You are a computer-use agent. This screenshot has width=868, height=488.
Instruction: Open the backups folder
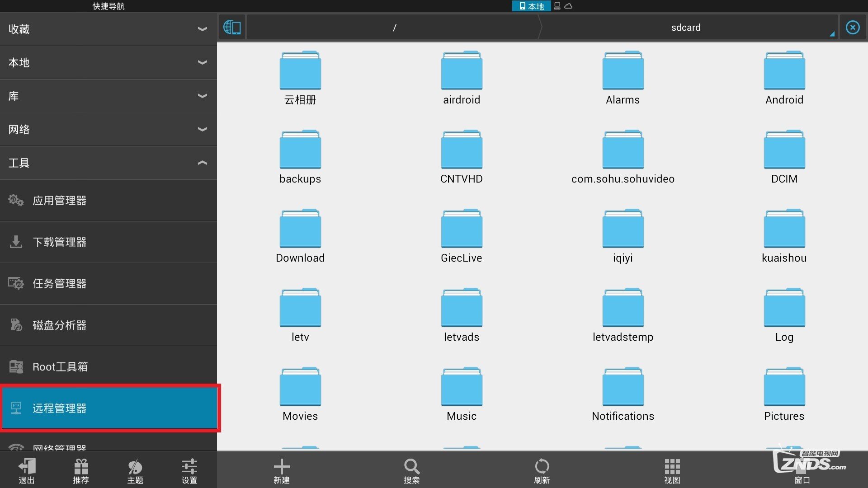pyautogui.click(x=300, y=157)
